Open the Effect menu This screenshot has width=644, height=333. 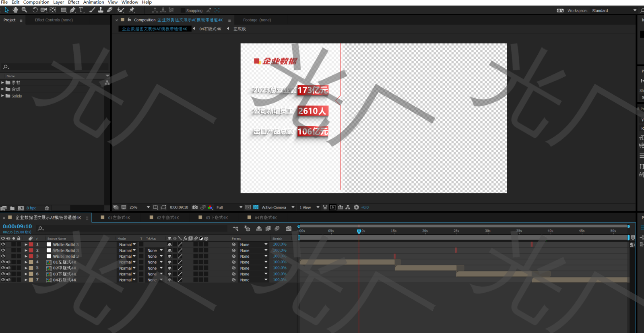click(x=73, y=2)
